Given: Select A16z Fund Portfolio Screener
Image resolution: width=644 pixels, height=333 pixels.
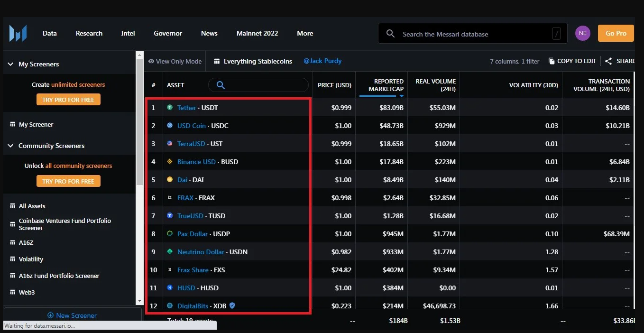Looking at the screenshot, I should (59, 276).
